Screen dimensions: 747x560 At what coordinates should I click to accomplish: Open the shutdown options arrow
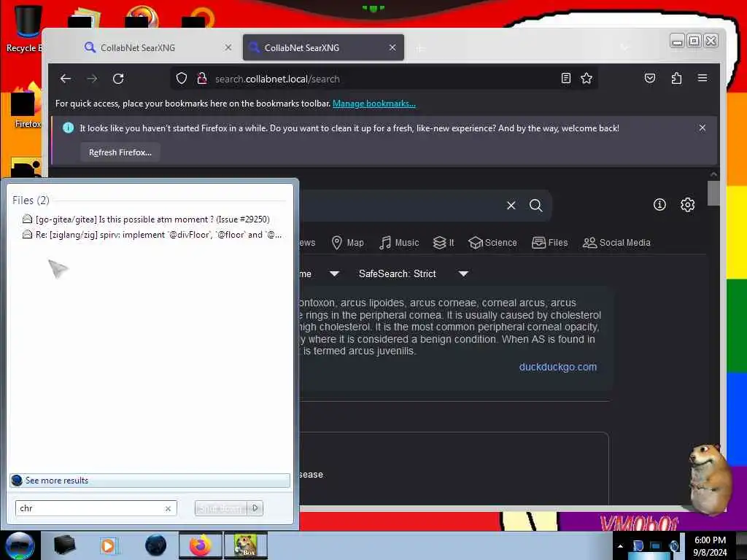click(255, 508)
